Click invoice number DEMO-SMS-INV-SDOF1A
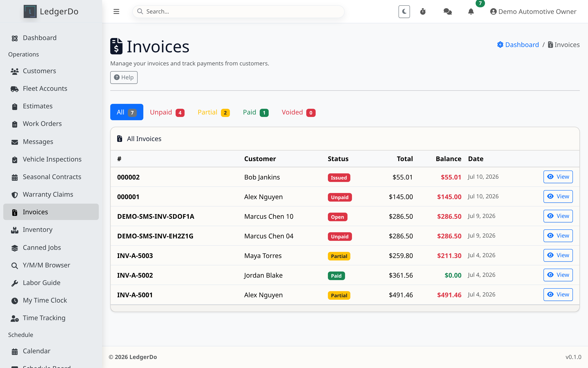Viewport: 588px width, 368px height. [x=156, y=216]
